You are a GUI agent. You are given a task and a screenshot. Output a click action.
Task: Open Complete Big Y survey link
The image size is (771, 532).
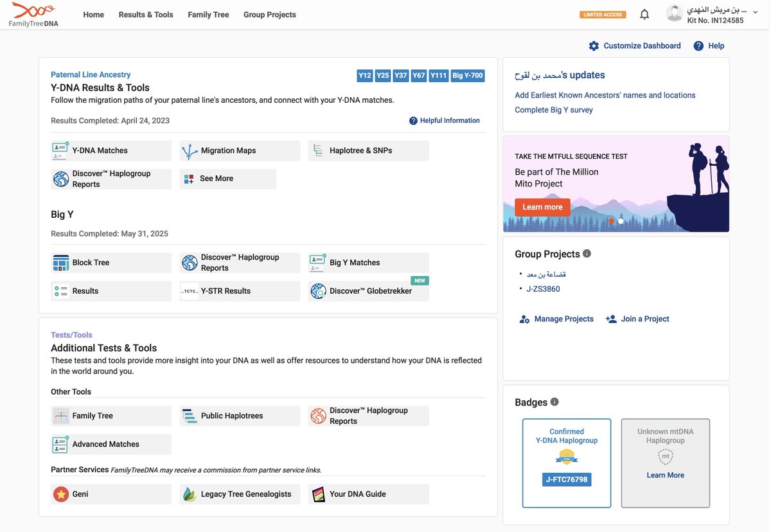(x=554, y=110)
